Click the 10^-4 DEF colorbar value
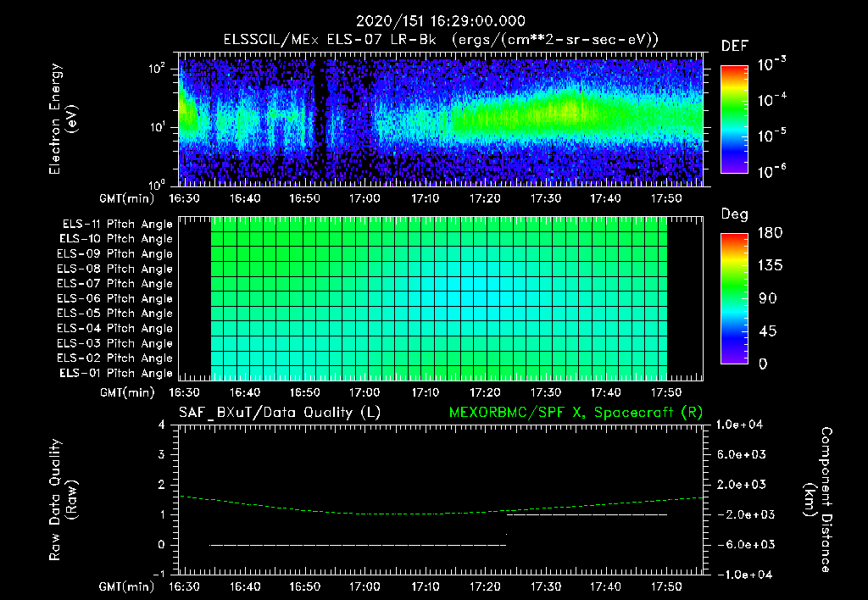The image size is (868, 600). (771, 100)
